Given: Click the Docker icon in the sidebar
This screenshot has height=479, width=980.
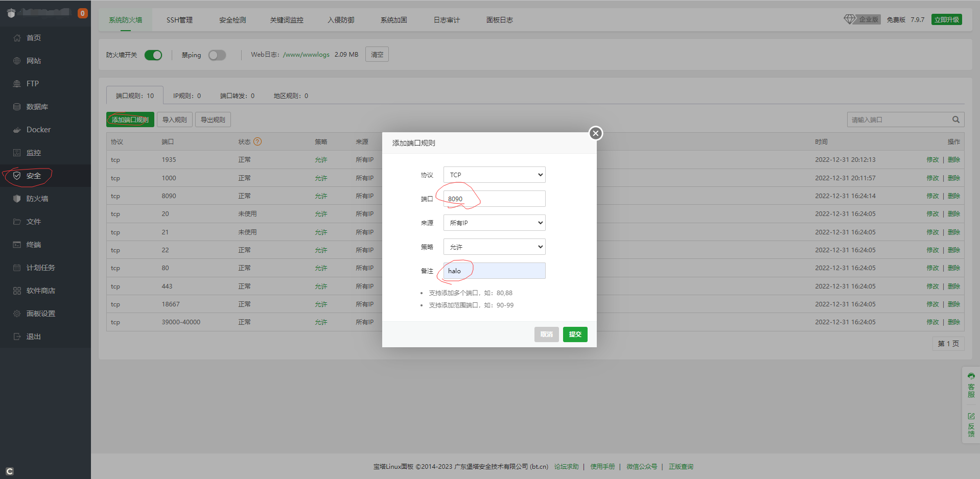Looking at the screenshot, I should coord(17,130).
